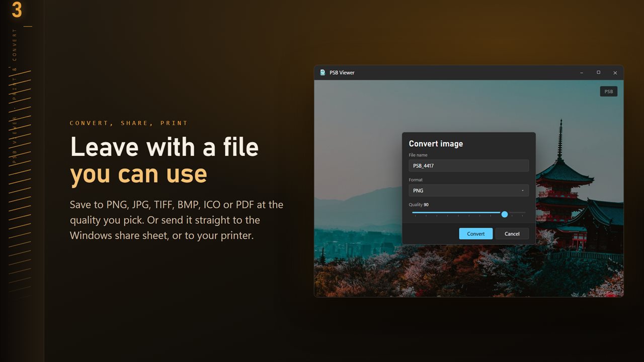
Task: Click the "Format" label above the dropdown
Action: [416, 179]
